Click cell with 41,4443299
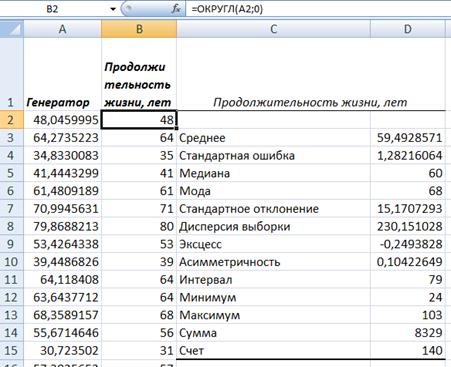The height and width of the screenshot is (367, 451). [62, 173]
